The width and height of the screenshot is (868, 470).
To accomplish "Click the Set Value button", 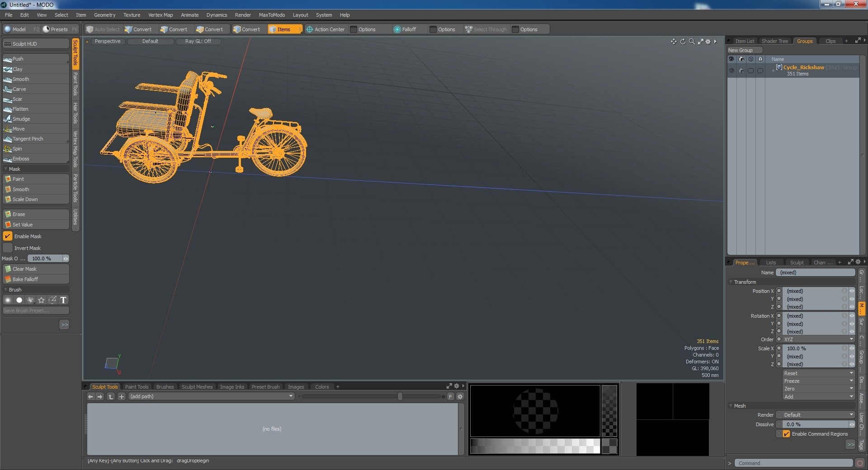I will pos(36,225).
